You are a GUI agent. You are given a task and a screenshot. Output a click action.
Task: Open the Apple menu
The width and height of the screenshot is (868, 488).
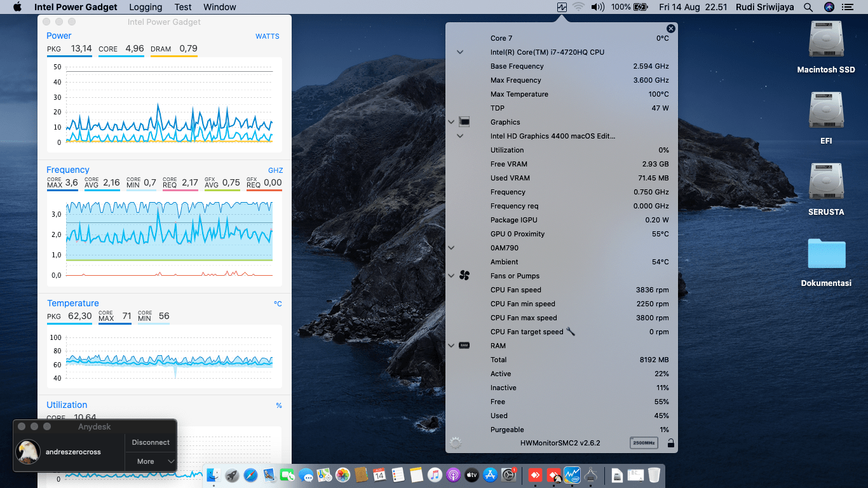[x=17, y=7]
